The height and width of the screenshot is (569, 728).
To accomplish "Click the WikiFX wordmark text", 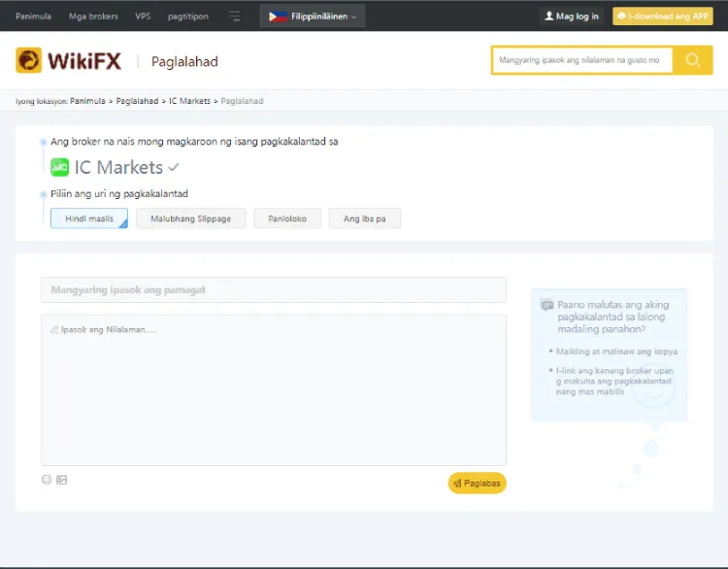I will pyautogui.click(x=84, y=61).
